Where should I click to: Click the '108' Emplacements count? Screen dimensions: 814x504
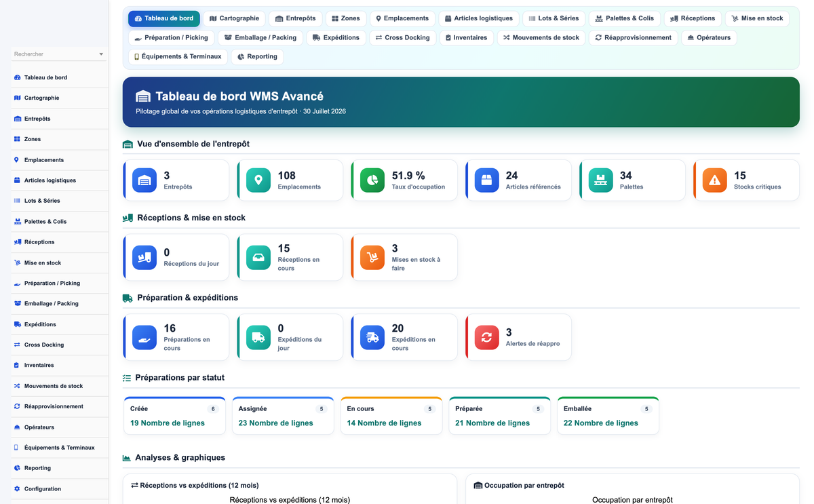tap(287, 176)
